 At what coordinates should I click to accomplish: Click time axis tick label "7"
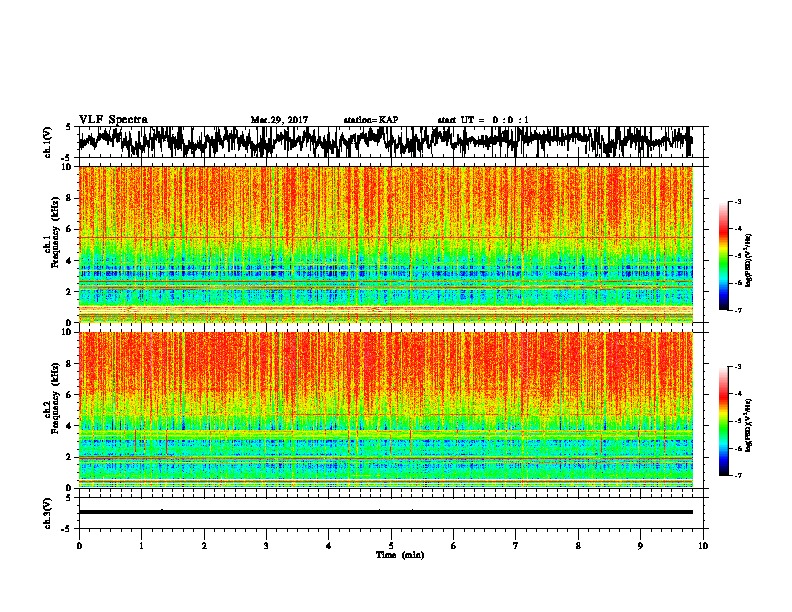pos(516,546)
